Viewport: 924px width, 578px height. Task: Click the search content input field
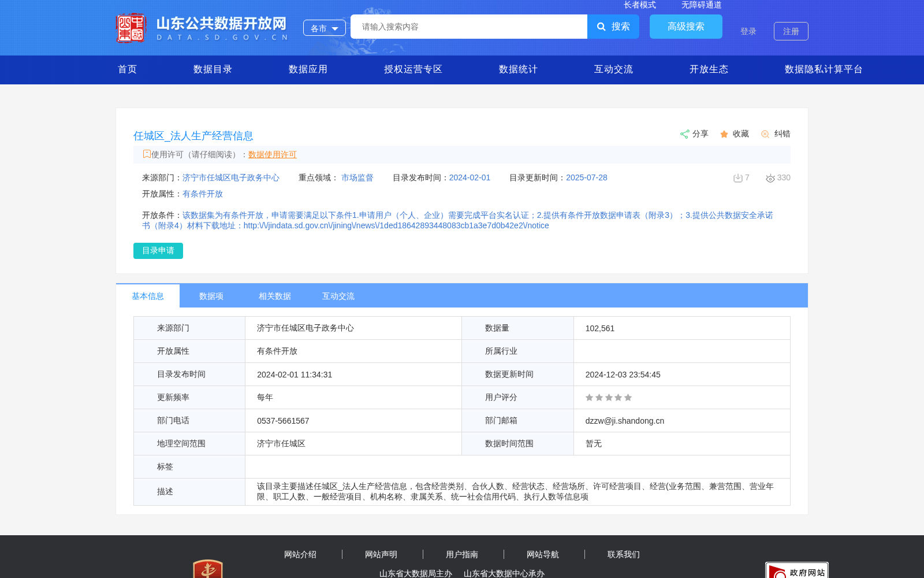click(x=469, y=27)
